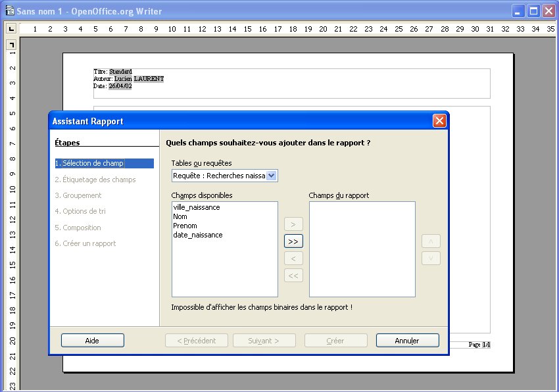Screen dimensions: 559x392
Task: Move selected field to report with > button
Action: 293,224
